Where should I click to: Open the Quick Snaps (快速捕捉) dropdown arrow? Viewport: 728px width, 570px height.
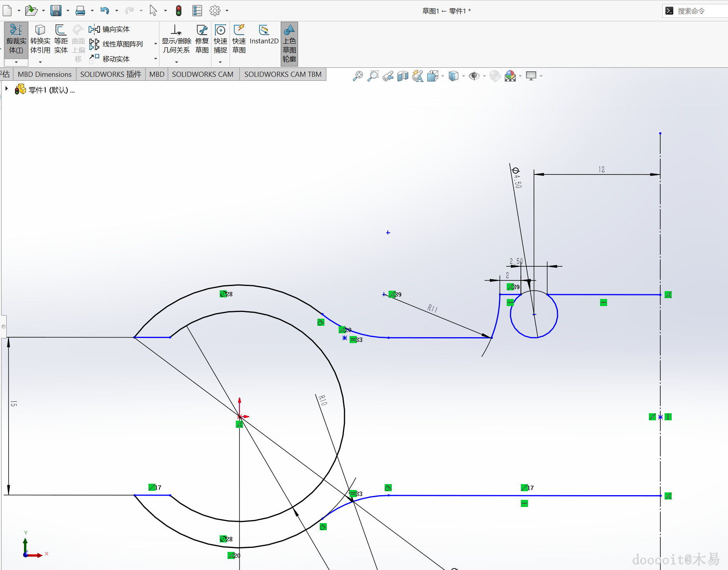(x=220, y=62)
